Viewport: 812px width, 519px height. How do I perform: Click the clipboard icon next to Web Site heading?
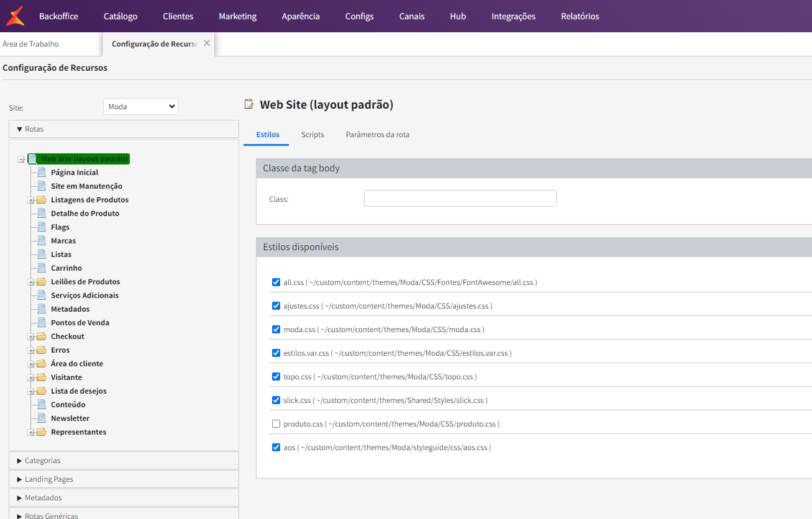coord(249,104)
